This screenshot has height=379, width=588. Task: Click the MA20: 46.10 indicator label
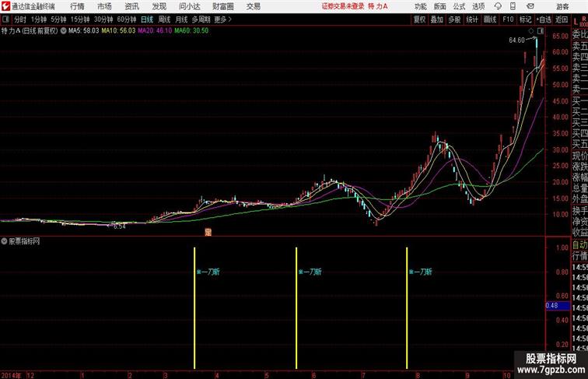[155, 31]
